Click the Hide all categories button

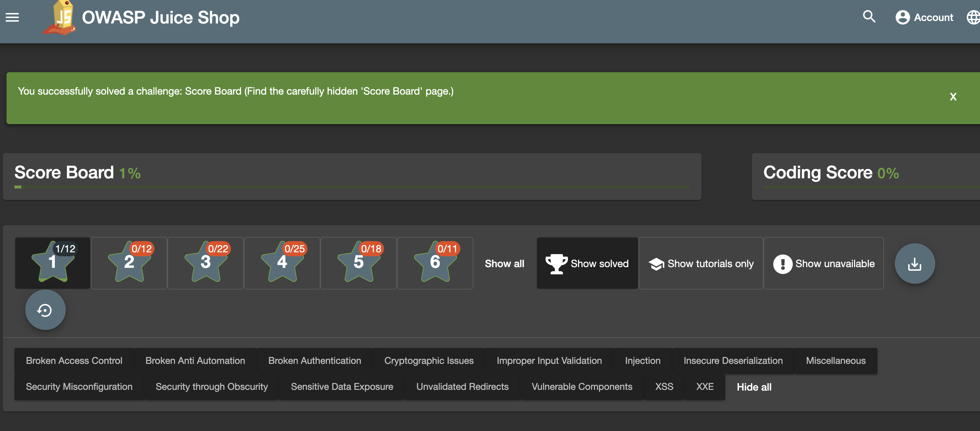tap(754, 387)
